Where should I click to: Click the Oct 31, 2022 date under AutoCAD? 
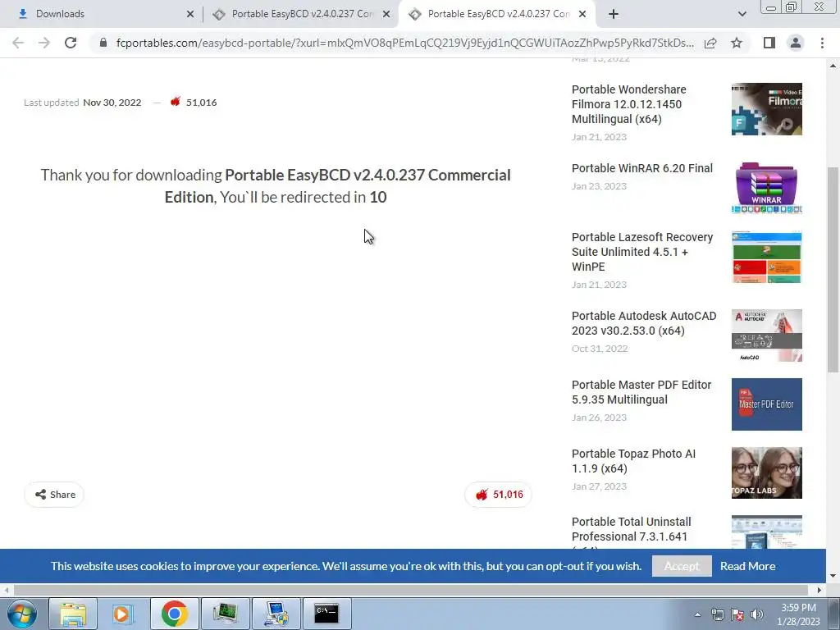[600, 348]
